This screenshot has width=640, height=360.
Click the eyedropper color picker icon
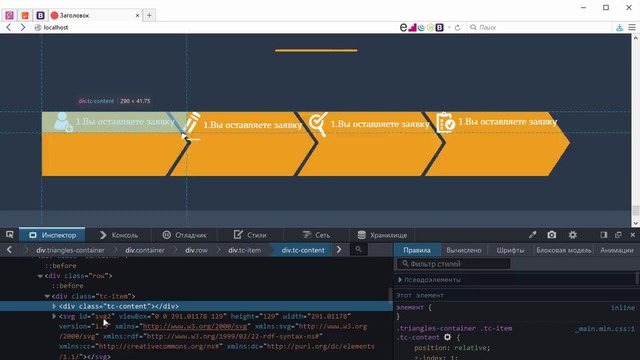click(x=532, y=235)
